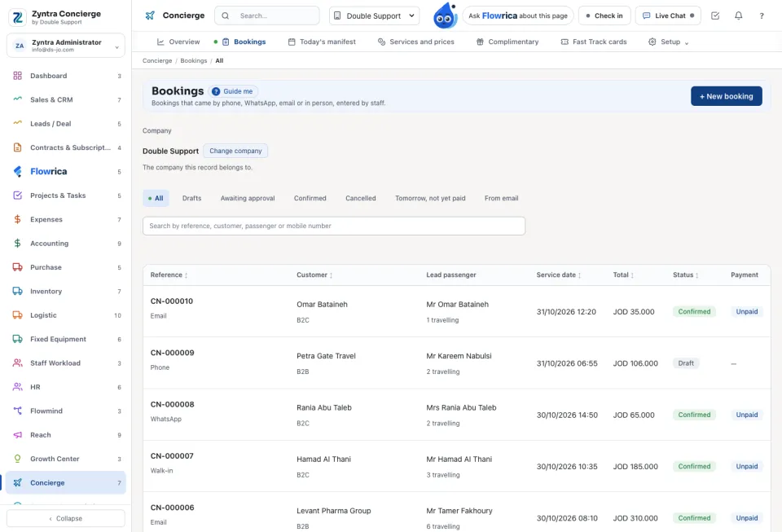Image resolution: width=782 pixels, height=532 pixels.
Task: Open Today's manifest tab
Action: 323,42
